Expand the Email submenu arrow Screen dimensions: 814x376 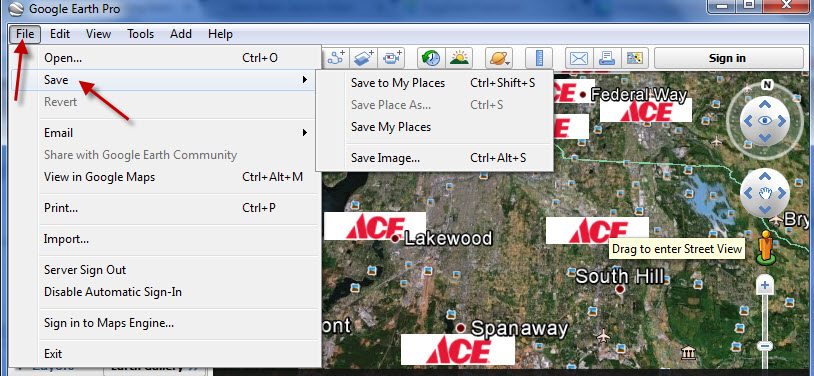[x=305, y=133]
